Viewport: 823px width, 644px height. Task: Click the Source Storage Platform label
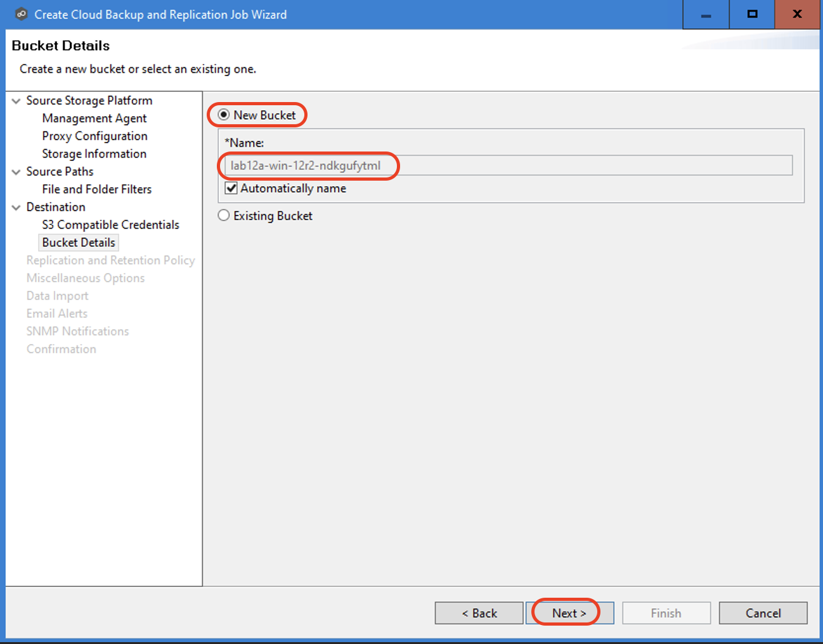[89, 101]
